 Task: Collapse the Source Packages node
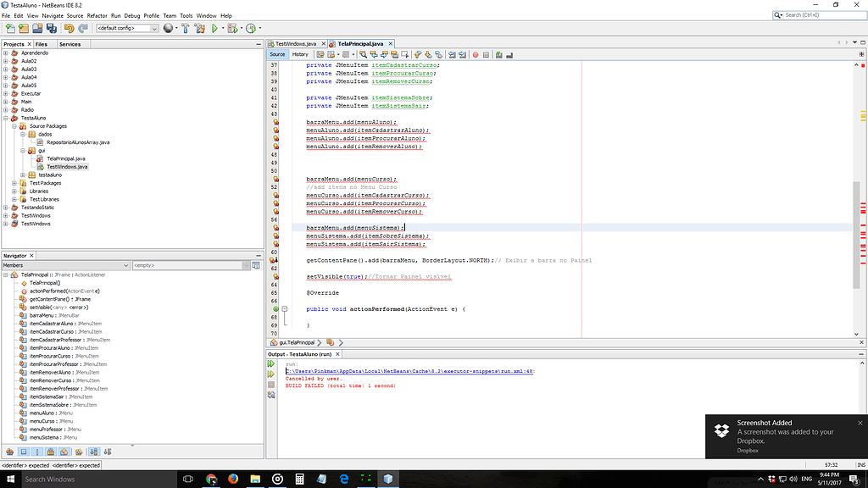click(14, 125)
